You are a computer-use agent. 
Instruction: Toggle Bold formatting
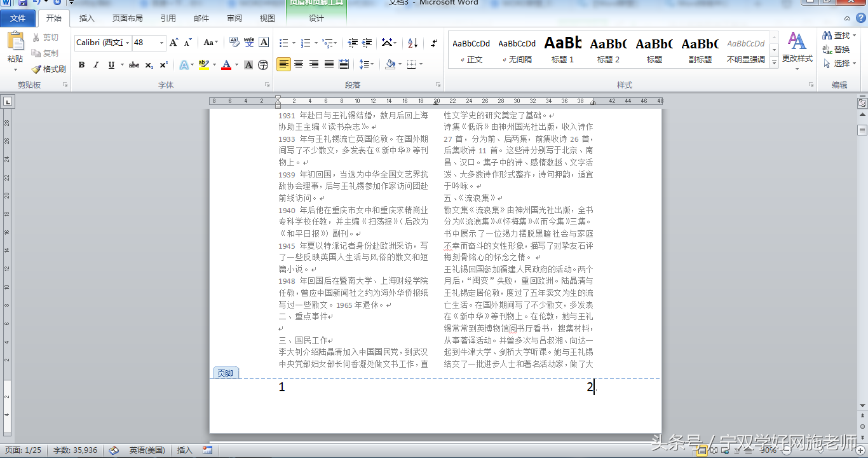tap(81, 65)
